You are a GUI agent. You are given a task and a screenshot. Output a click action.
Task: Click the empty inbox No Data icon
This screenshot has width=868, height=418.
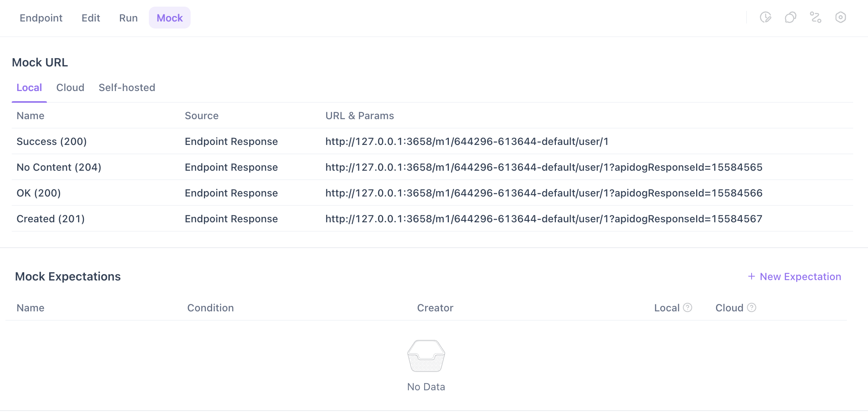pyautogui.click(x=426, y=356)
